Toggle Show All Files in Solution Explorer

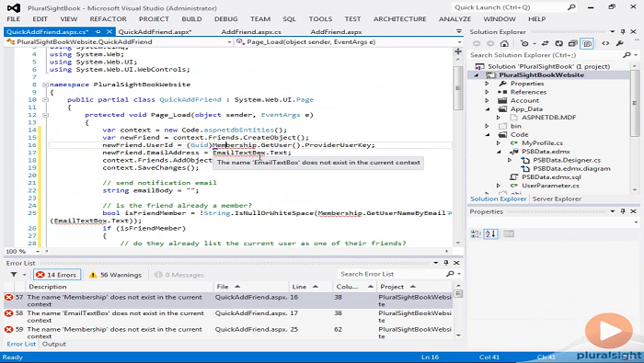[588, 43]
